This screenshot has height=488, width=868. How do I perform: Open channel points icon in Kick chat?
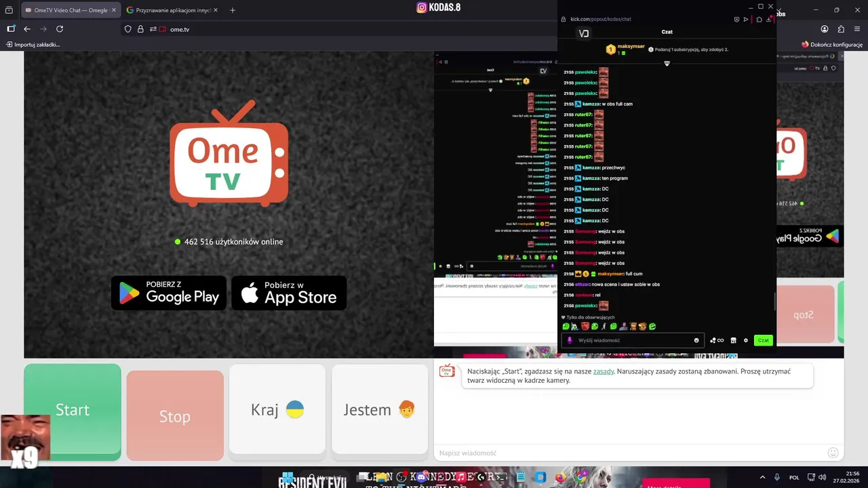[717, 340]
